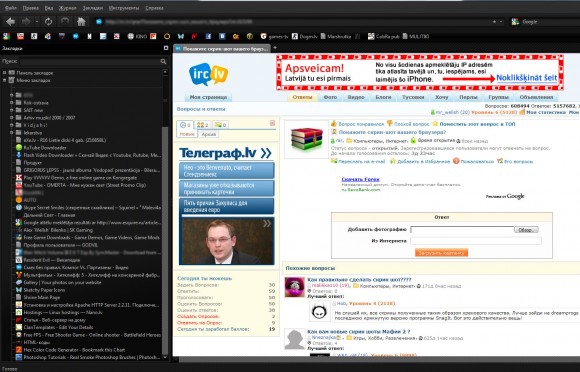Open the Facebook bookmark icon in toolbar
Image resolution: width=580 pixels, height=372 pixels.
[x=208, y=36]
